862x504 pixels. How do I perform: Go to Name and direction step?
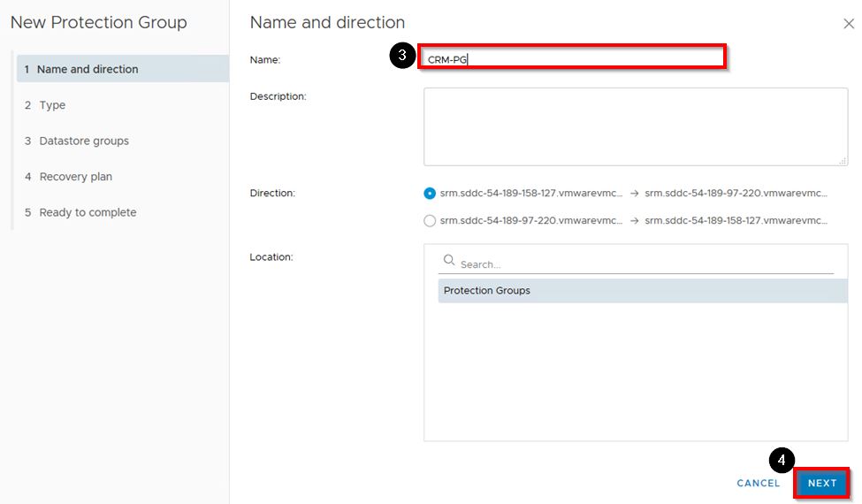pyautogui.click(x=87, y=69)
